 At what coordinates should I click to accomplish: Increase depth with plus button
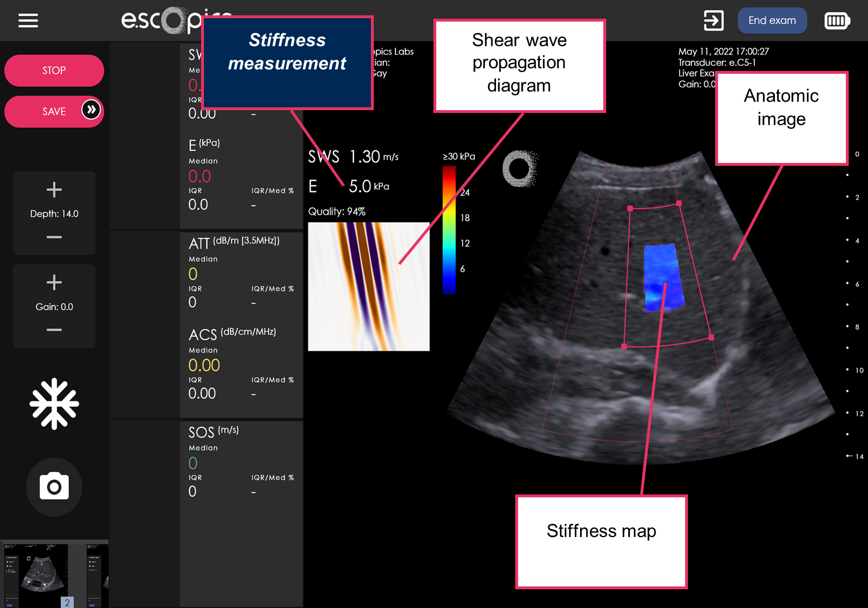click(x=54, y=190)
